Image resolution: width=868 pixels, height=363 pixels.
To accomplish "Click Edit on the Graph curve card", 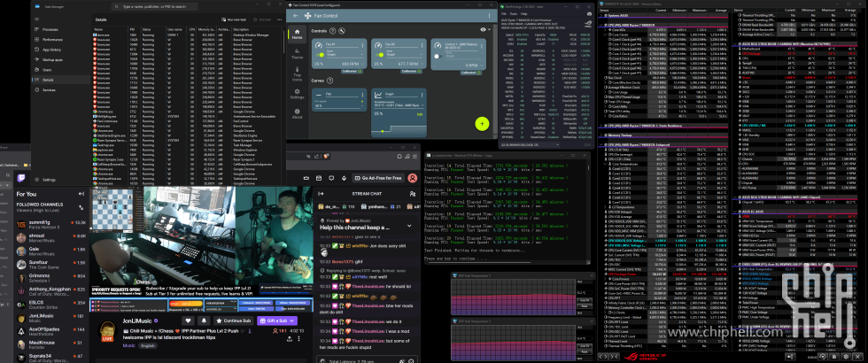I will coord(420,114).
